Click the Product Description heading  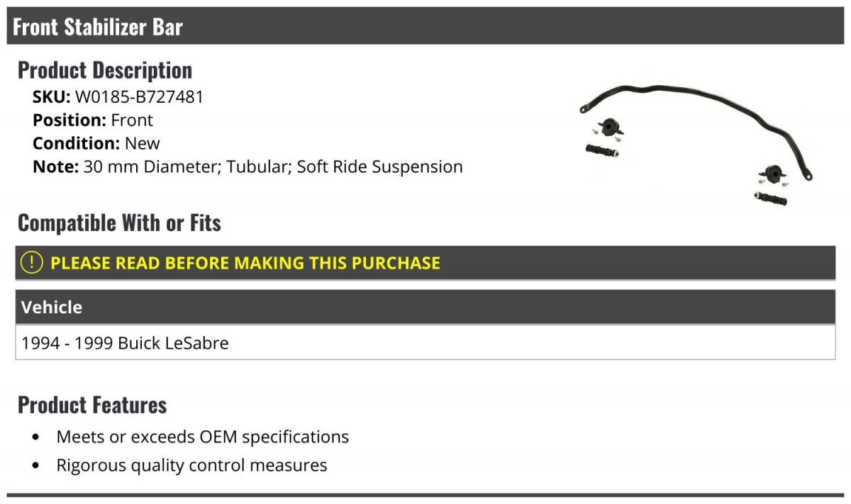(105, 70)
